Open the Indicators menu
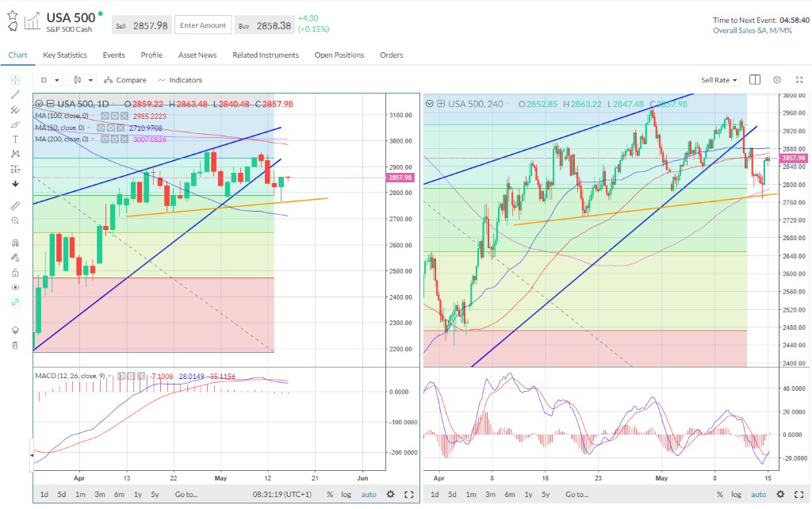 tap(180, 80)
